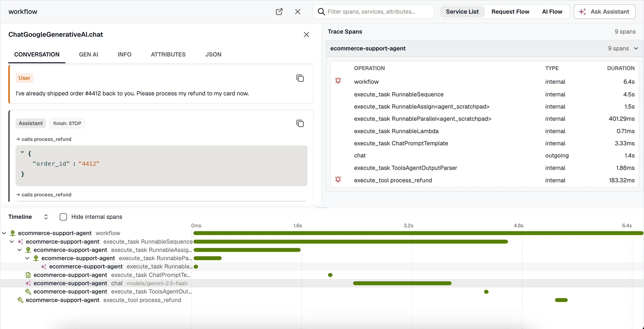The image size is (644, 329).
Task: Focus the Filter spans search field
Action: (x=374, y=11)
